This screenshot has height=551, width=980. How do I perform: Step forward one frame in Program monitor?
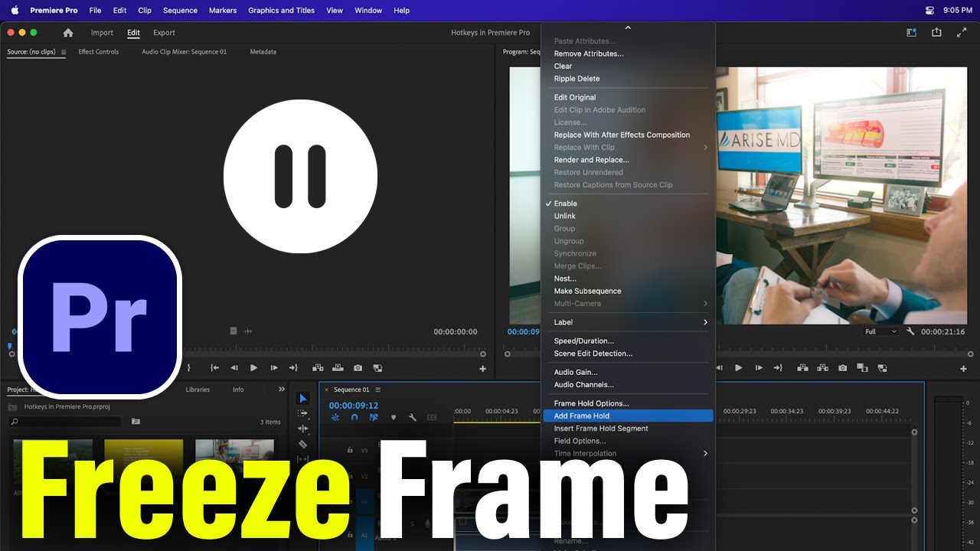[x=759, y=368]
